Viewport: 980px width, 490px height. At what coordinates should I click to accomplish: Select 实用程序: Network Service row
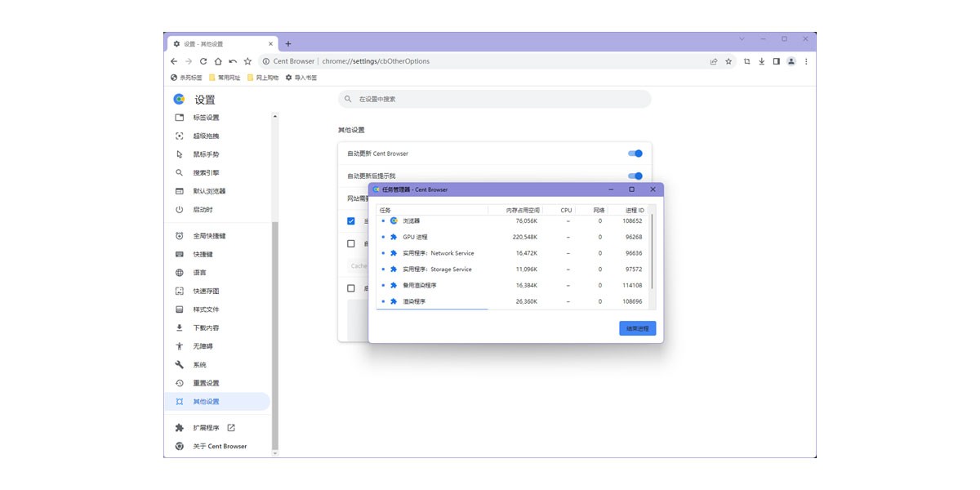pos(512,253)
